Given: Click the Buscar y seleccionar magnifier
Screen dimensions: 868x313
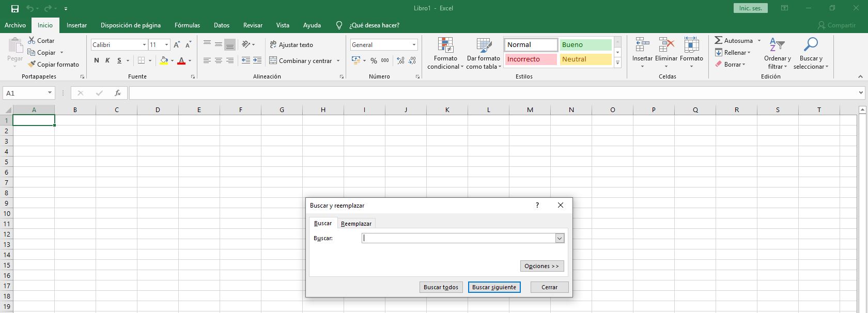Looking at the screenshot, I should pos(811,45).
